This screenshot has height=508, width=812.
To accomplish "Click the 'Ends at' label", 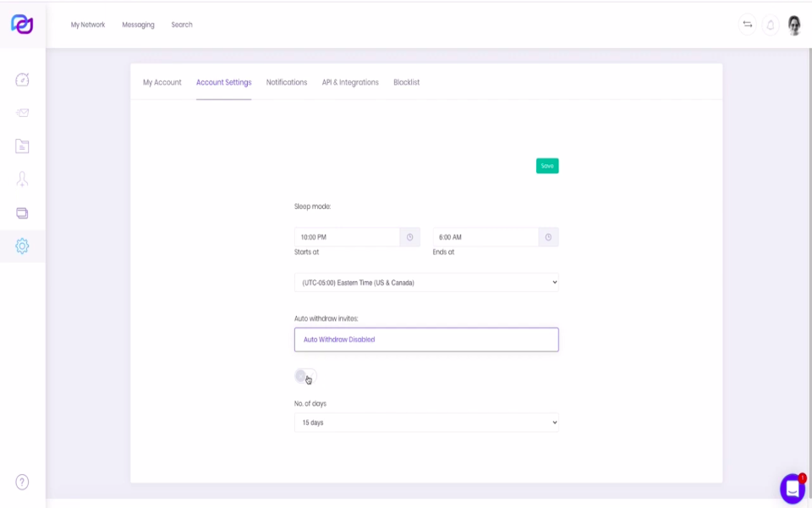I will [443, 252].
